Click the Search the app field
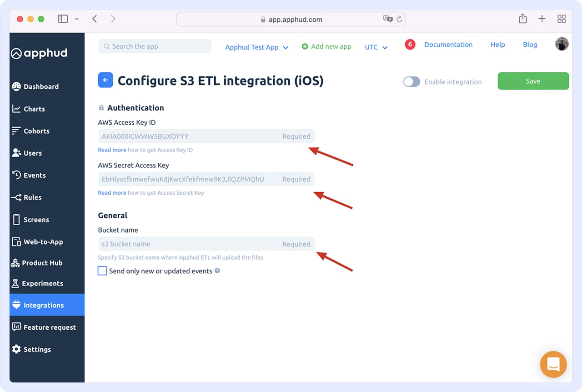The width and height of the screenshot is (582, 392). tap(155, 46)
